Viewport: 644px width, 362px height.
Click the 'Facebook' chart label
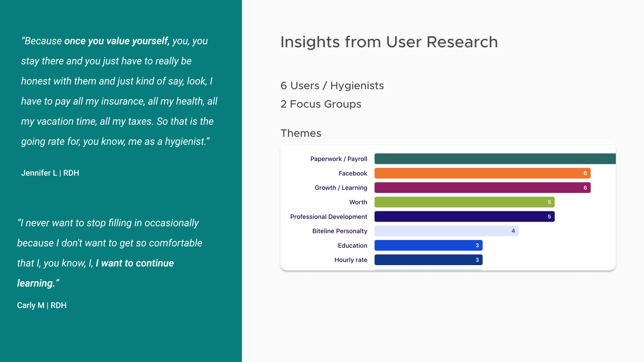353,173
